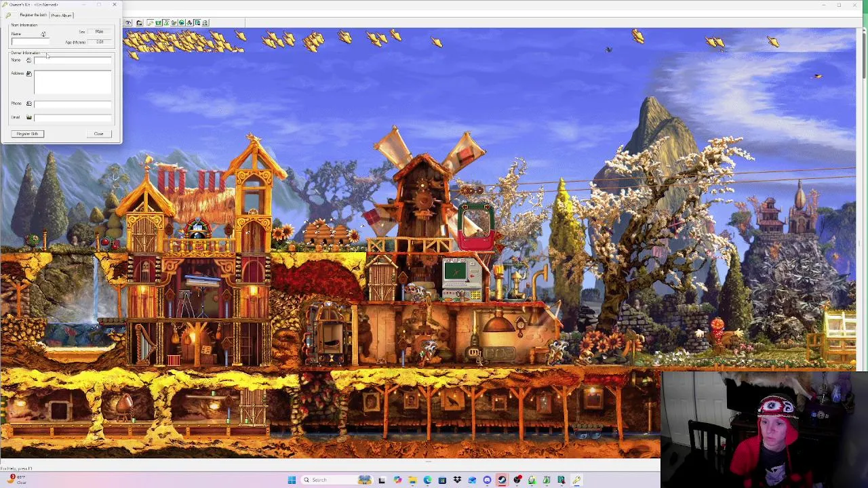The image size is (868, 488).
Task: Open Dropbox from the taskbar
Action: [457, 480]
